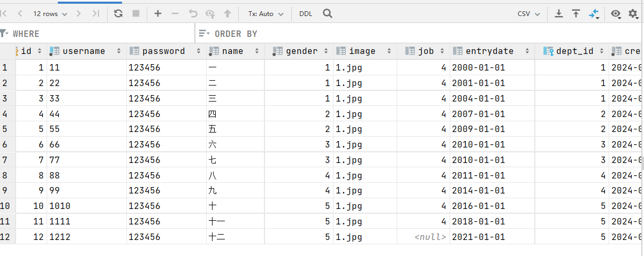Open view options eye icon
Screen dimensions: 644x256
pyautogui.click(x=617, y=14)
